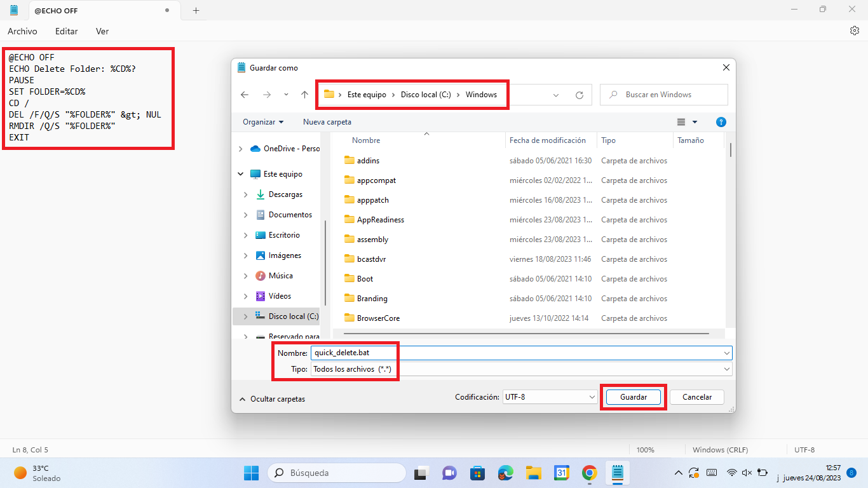Create a Nueva carpeta

327,122
